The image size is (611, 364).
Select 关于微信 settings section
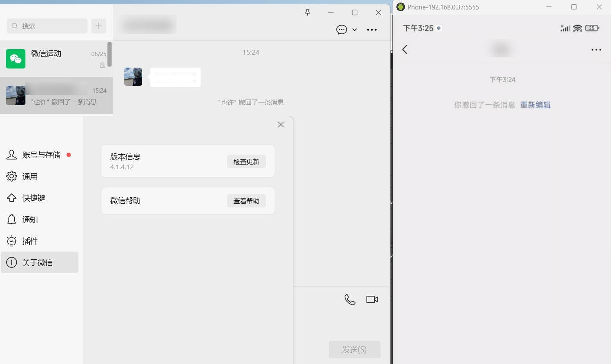(40, 262)
